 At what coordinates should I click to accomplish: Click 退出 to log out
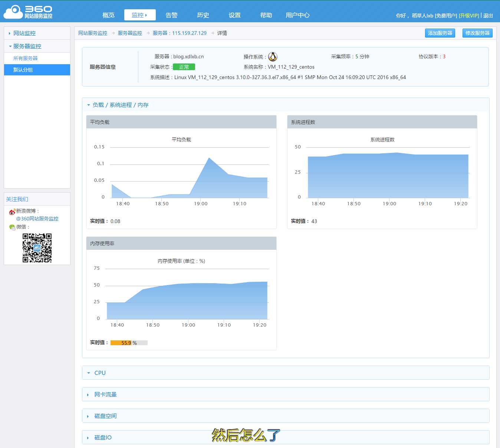pyautogui.click(x=488, y=16)
